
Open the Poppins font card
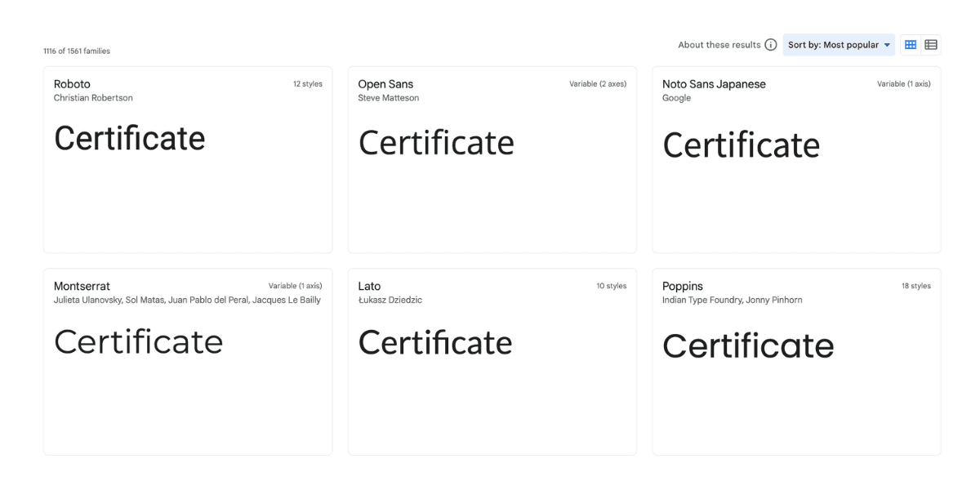pos(796,362)
